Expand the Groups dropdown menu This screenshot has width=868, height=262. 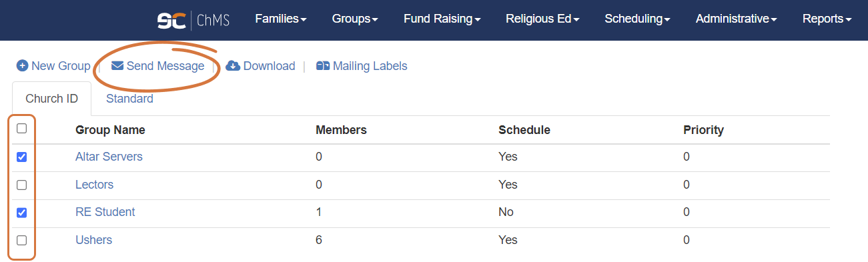pos(355,19)
